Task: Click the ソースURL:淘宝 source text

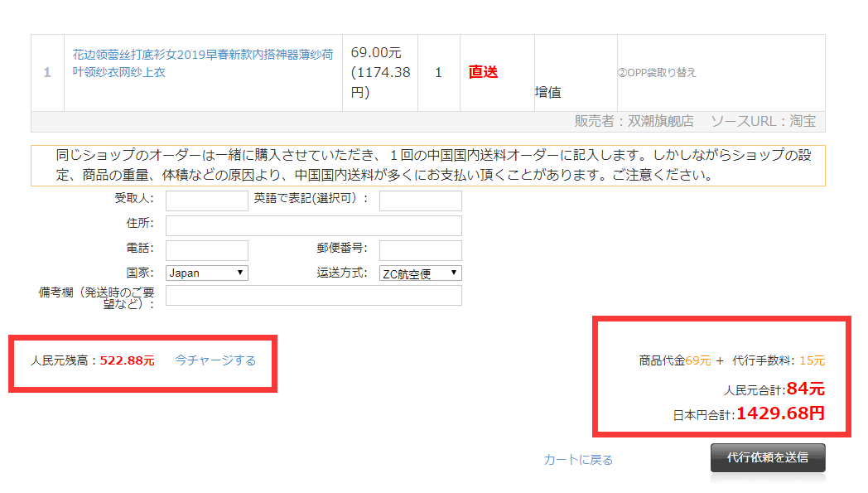Action: click(x=763, y=121)
